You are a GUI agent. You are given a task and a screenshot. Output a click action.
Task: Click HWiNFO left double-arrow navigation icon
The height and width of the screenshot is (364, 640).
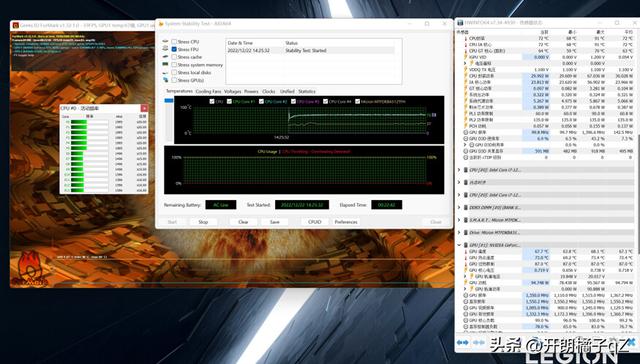tap(462, 342)
